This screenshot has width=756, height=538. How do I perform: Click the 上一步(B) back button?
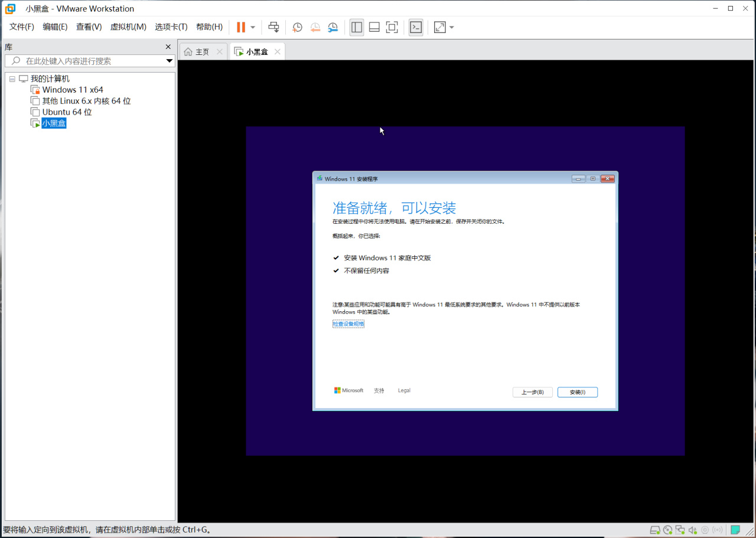[532, 392]
